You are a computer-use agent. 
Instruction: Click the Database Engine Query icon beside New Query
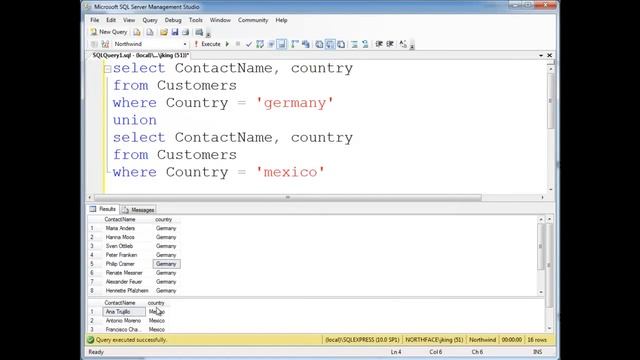coord(137,32)
